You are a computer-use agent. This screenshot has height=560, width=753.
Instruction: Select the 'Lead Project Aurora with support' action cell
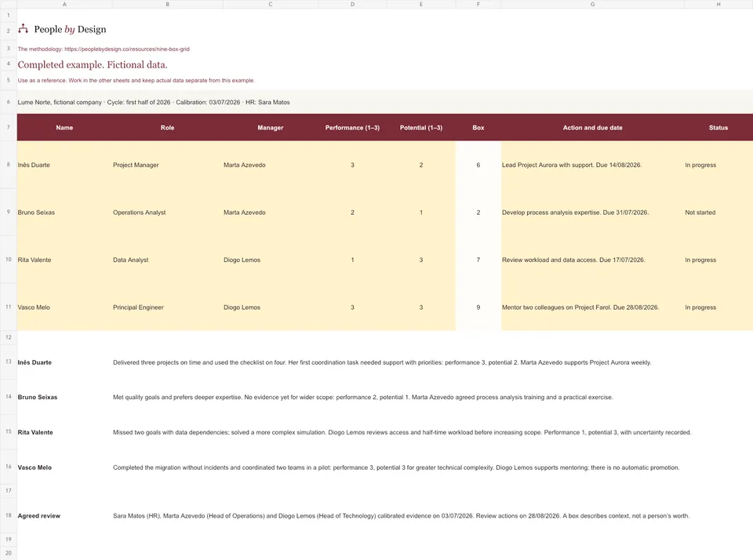[593, 165]
